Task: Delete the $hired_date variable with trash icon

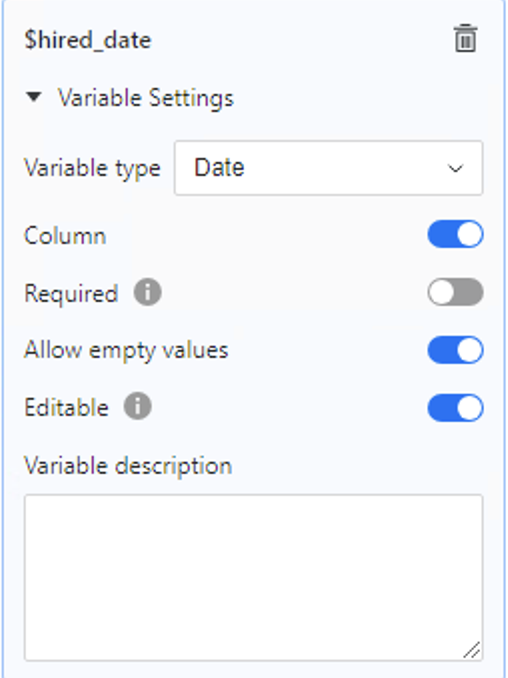Action: tap(466, 38)
